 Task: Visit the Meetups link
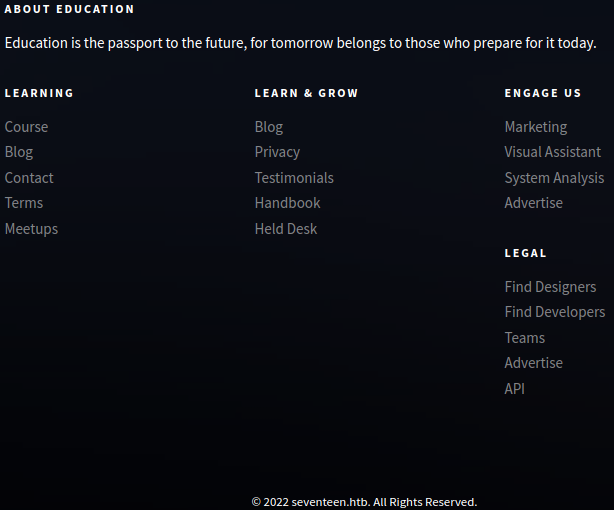click(x=31, y=229)
